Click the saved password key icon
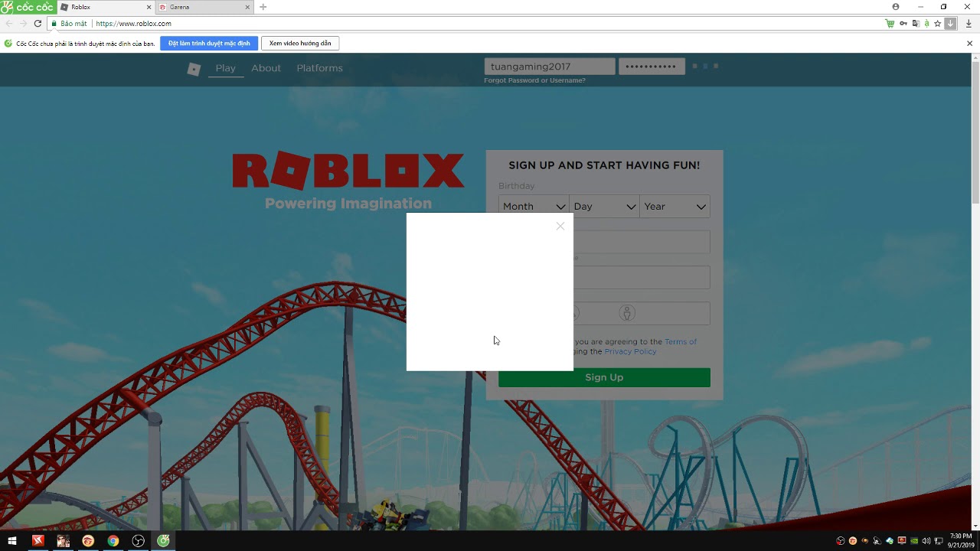This screenshot has height=551, width=980. (x=903, y=24)
